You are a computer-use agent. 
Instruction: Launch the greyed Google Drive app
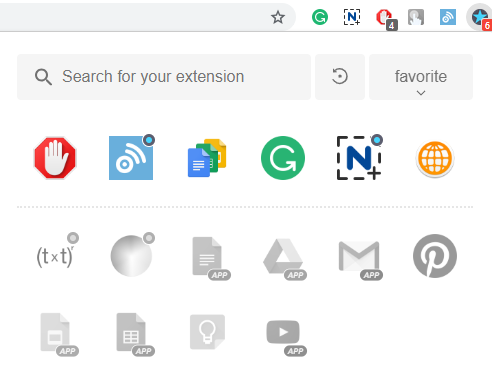284,257
